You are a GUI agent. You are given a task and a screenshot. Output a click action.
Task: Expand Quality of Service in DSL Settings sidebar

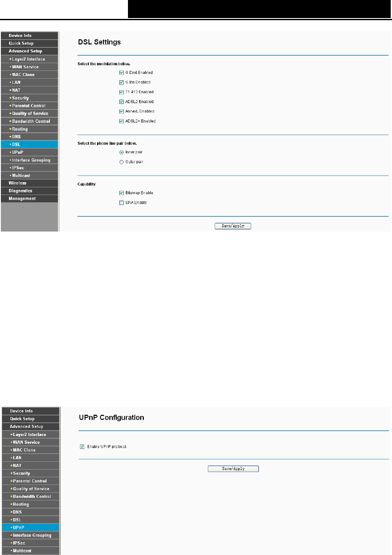point(29,113)
